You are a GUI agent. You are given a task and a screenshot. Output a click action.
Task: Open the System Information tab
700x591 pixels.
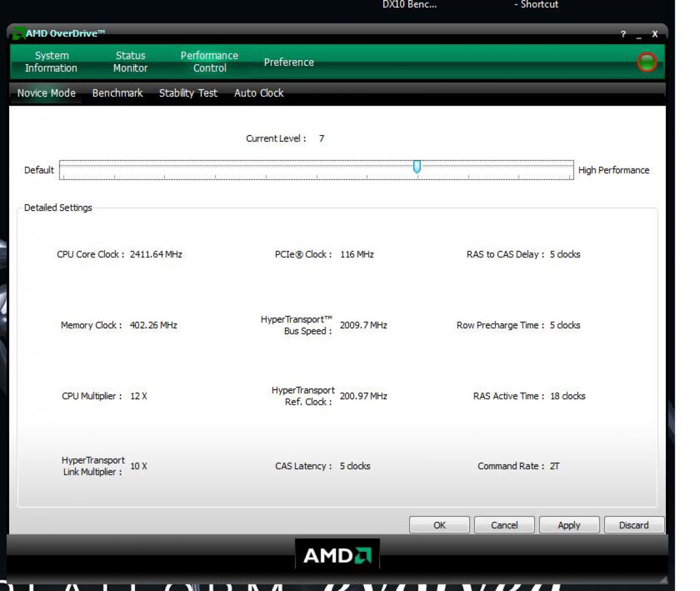tap(51, 62)
